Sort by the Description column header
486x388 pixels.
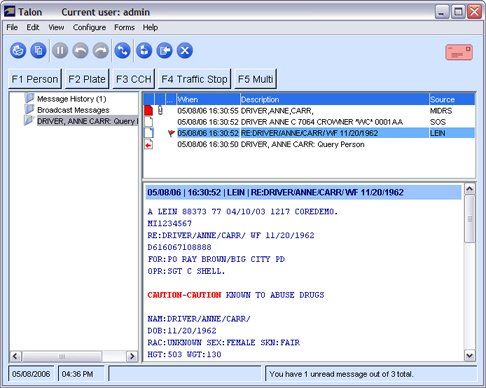coord(335,99)
